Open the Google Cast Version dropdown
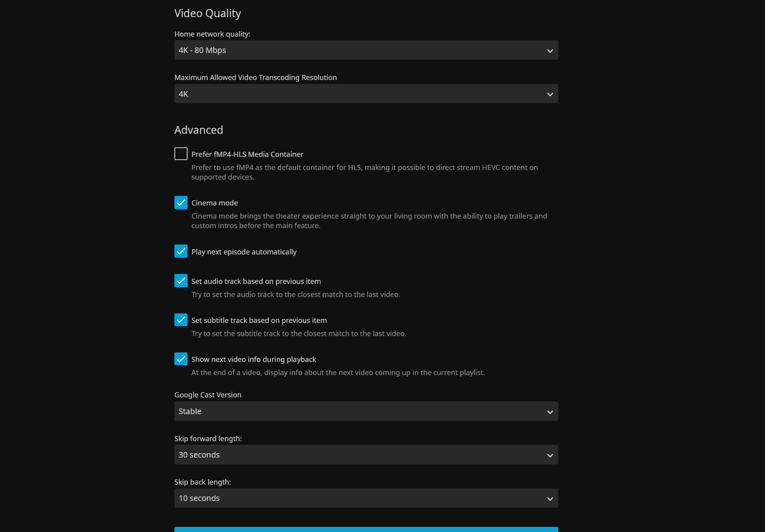Viewport: 765px width, 532px height. click(366, 411)
